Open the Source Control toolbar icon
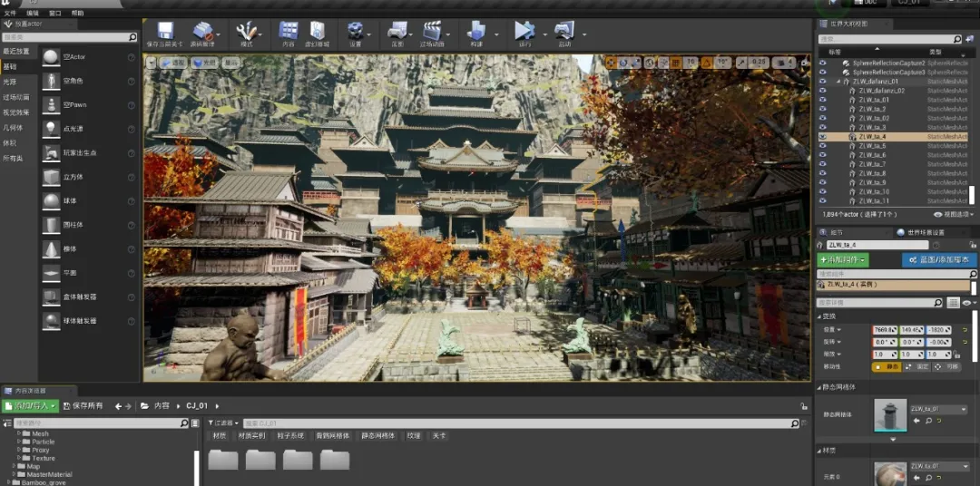The height and width of the screenshot is (486, 980). [x=202, y=33]
